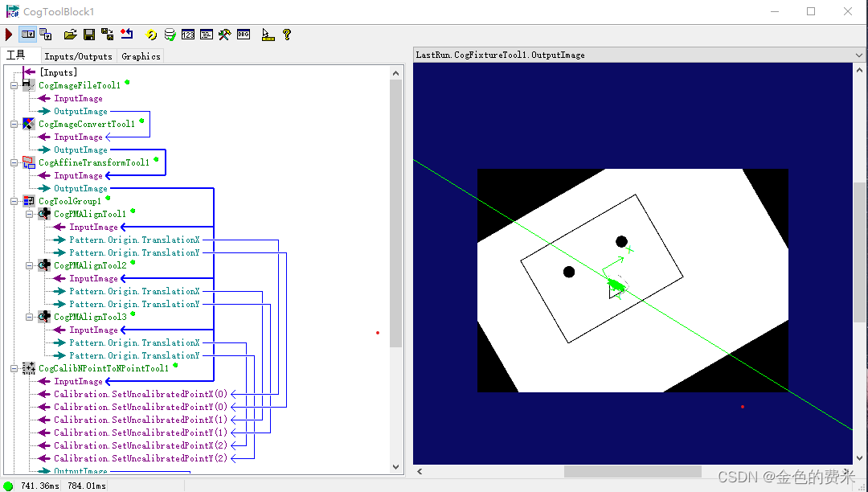Viewport: 868px width, 492px height.
Task: Click the tool tree scroll down arrow
Action: [x=395, y=466]
